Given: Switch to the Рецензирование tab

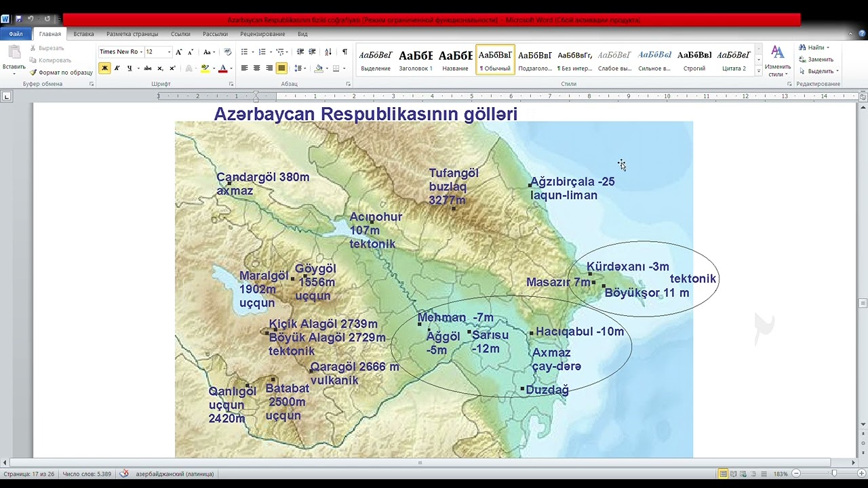Looking at the screenshot, I should (262, 34).
